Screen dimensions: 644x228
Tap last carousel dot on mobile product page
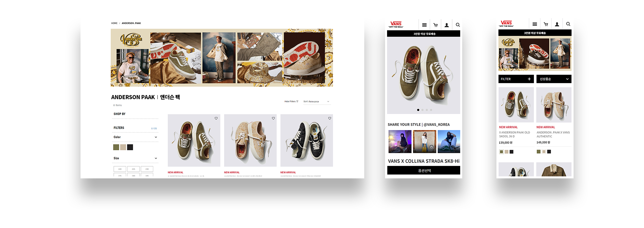431,110
